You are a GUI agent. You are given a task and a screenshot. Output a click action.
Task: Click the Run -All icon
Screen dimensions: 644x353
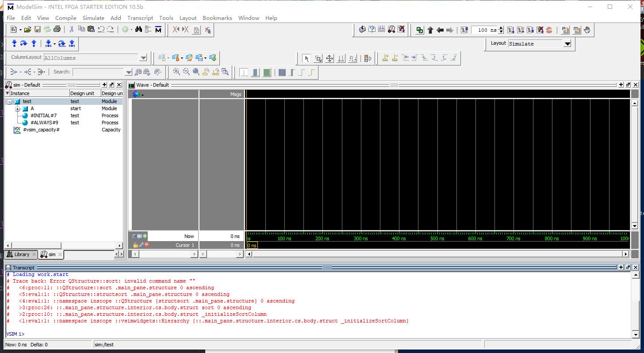coord(530,30)
